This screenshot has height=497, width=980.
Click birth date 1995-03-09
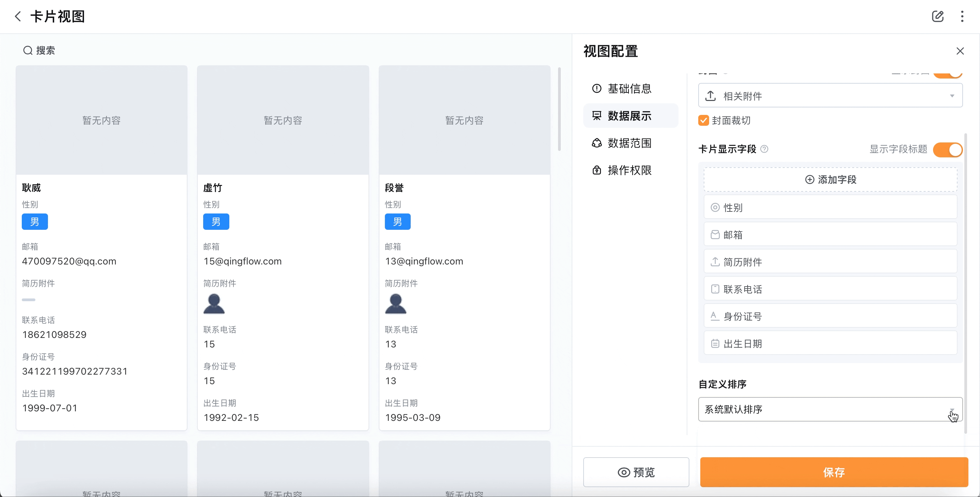point(413,417)
